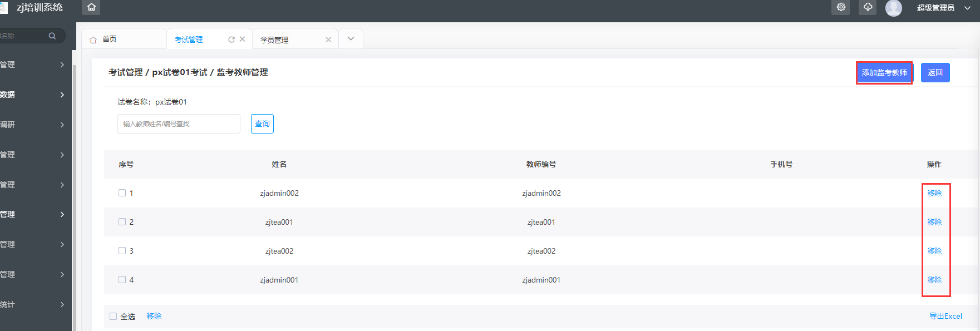Check the checkbox for row 1 zjadmin002
Viewport: 980px width, 331px height.
122,192
